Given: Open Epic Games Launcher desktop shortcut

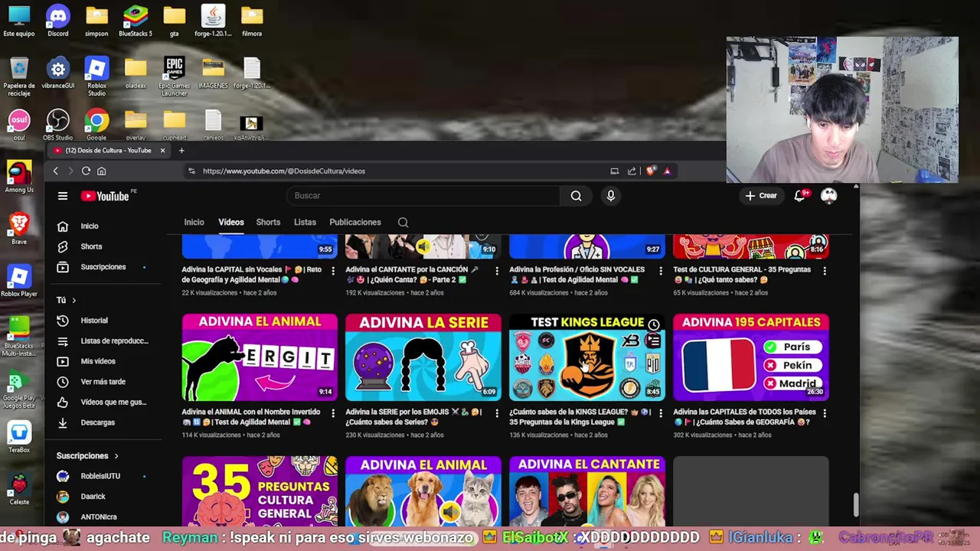Looking at the screenshot, I should point(174,77).
